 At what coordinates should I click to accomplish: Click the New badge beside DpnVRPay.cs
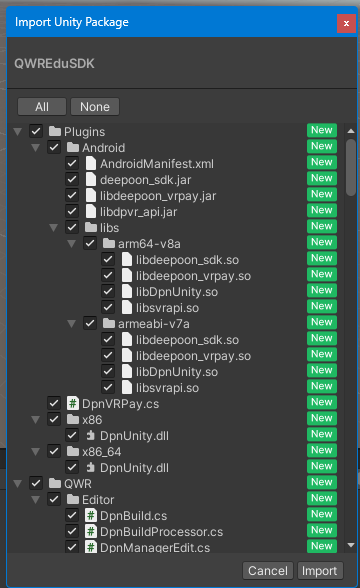click(322, 402)
